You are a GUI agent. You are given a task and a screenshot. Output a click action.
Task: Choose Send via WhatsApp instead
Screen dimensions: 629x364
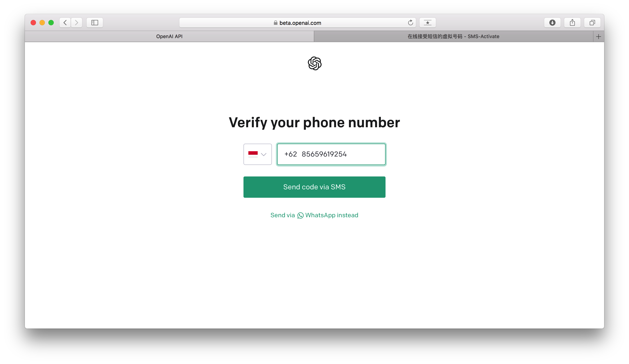[314, 215]
